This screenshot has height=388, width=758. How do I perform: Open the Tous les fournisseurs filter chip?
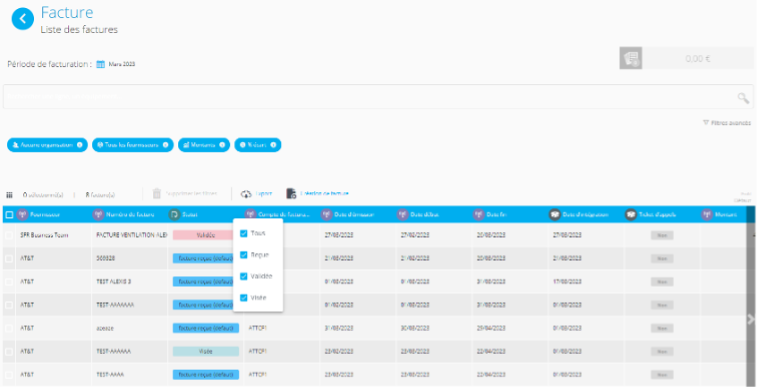pos(133,145)
